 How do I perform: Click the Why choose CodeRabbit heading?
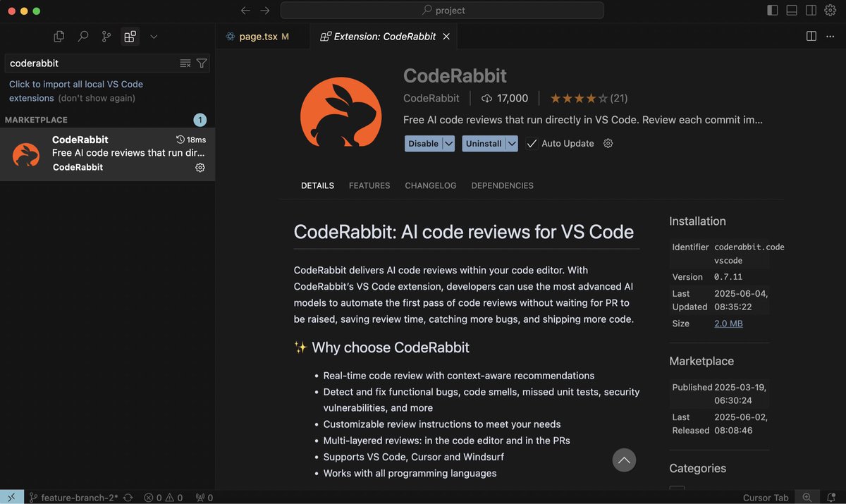pos(381,348)
